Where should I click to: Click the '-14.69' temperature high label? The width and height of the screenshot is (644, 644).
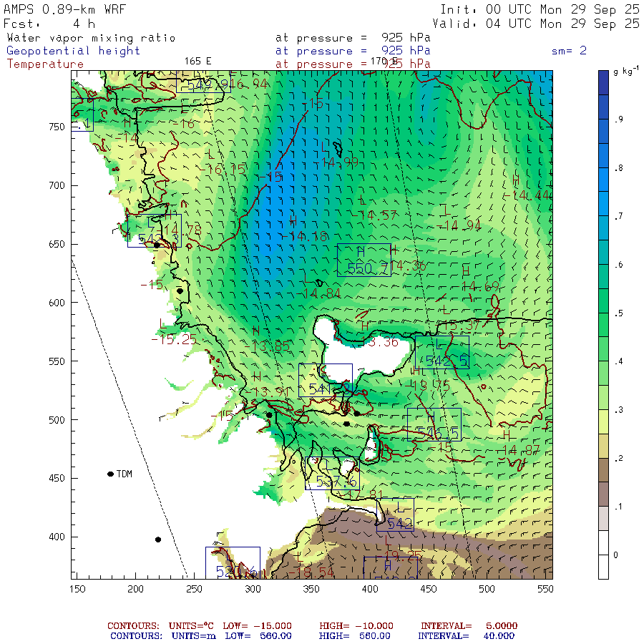pos(479,286)
